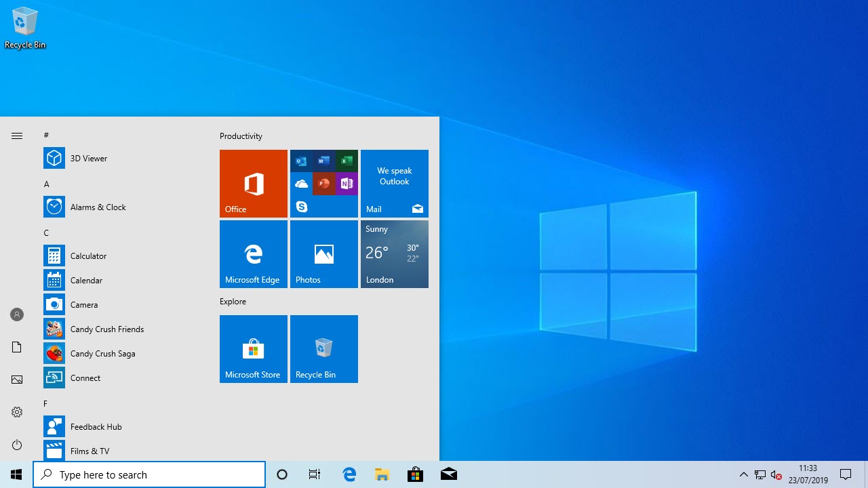Image resolution: width=868 pixels, height=488 pixels.
Task: Select Feedback Hub in the app list
Action: coord(96,426)
